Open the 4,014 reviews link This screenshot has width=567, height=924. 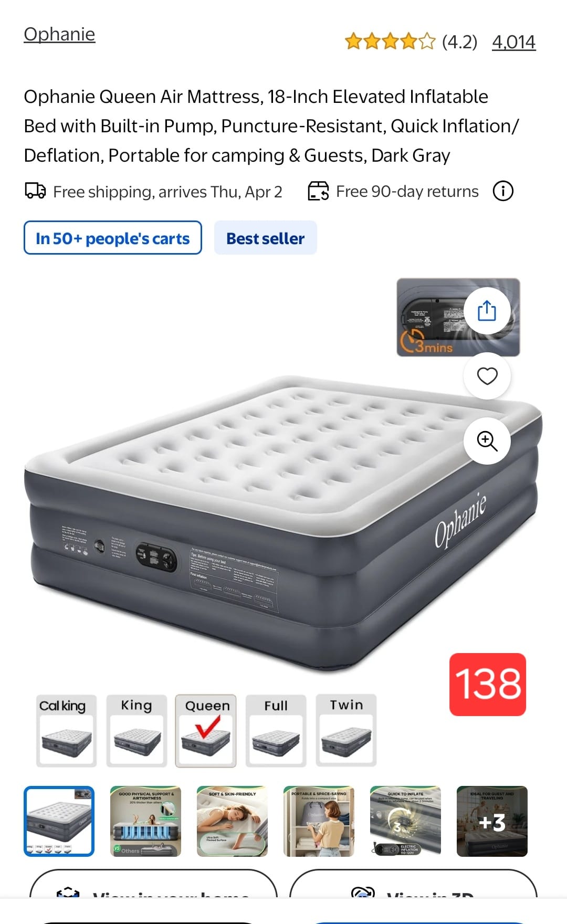click(513, 41)
